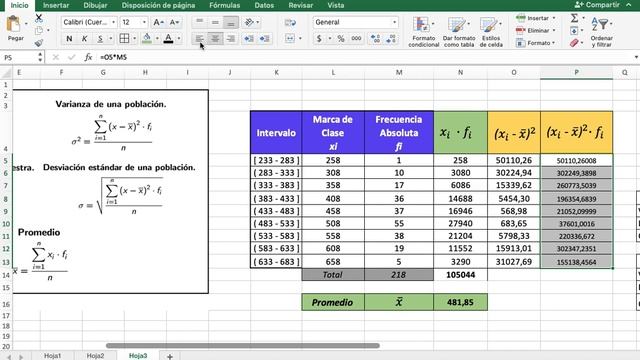The image size is (640, 360).
Task: Select column P header
Action: (x=576, y=72)
